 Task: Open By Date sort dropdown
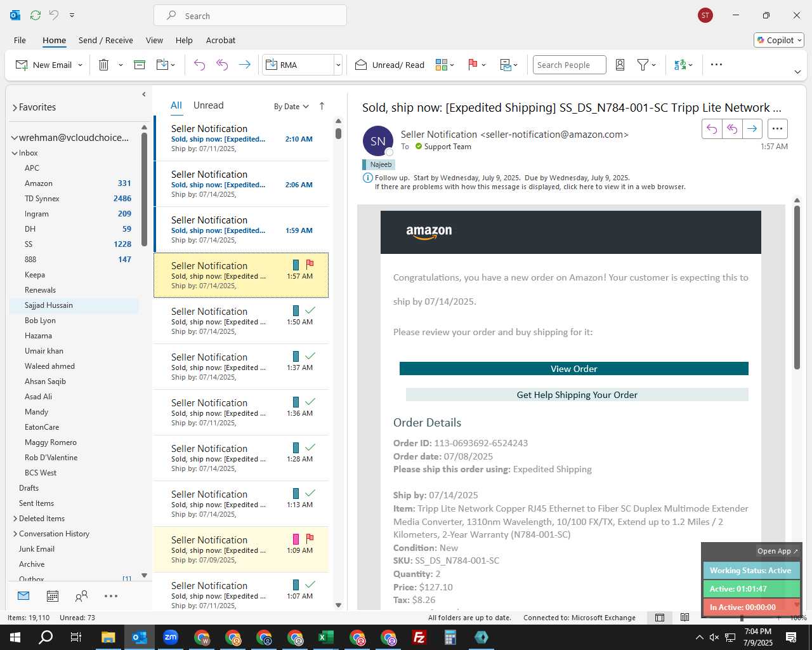point(291,107)
